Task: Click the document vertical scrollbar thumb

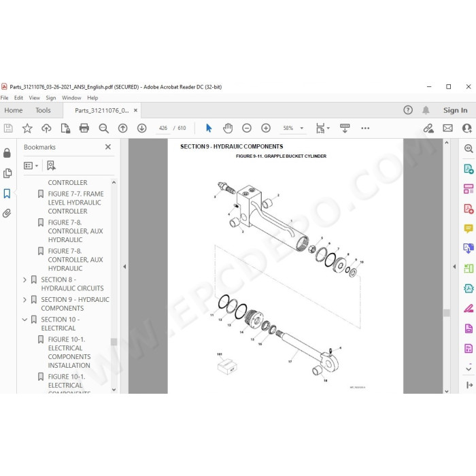Action: [x=447, y=313]
